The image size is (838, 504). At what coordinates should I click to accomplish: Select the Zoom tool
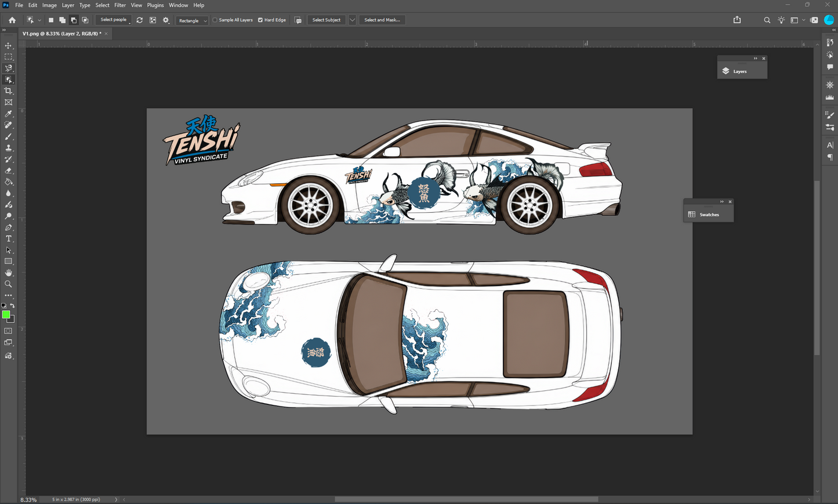(8, 284)
